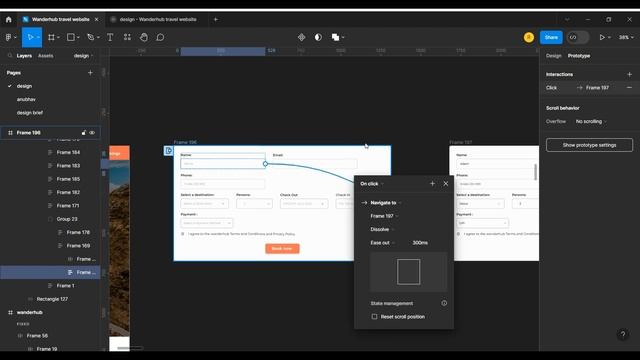Click State management info icon
This screenshot has width=640, height=360.
click(x=444, y=303)
